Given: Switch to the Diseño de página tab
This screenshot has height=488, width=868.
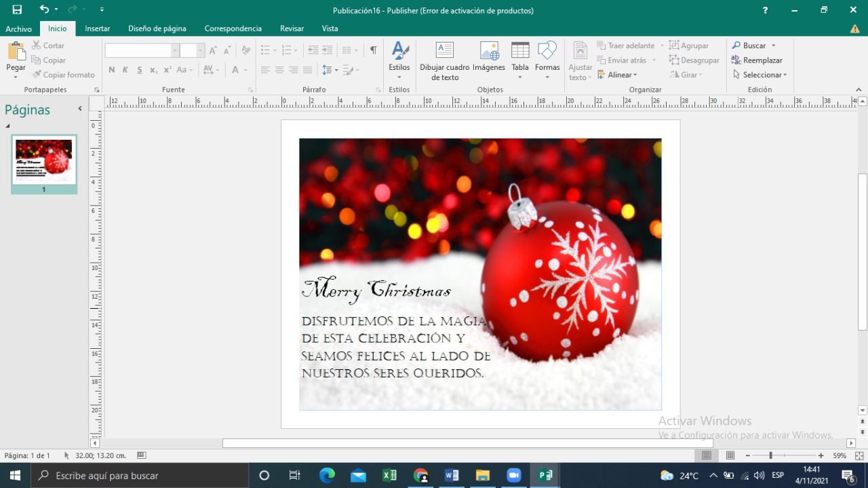Looking at the screenshot, I should [157, 29].
